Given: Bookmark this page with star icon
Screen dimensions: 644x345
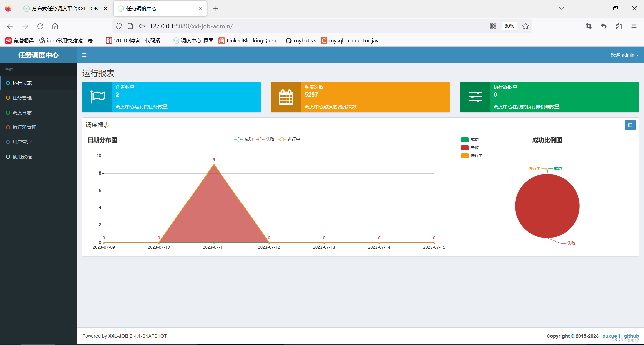Looking at the screenshot, I should tap(526, 26).
